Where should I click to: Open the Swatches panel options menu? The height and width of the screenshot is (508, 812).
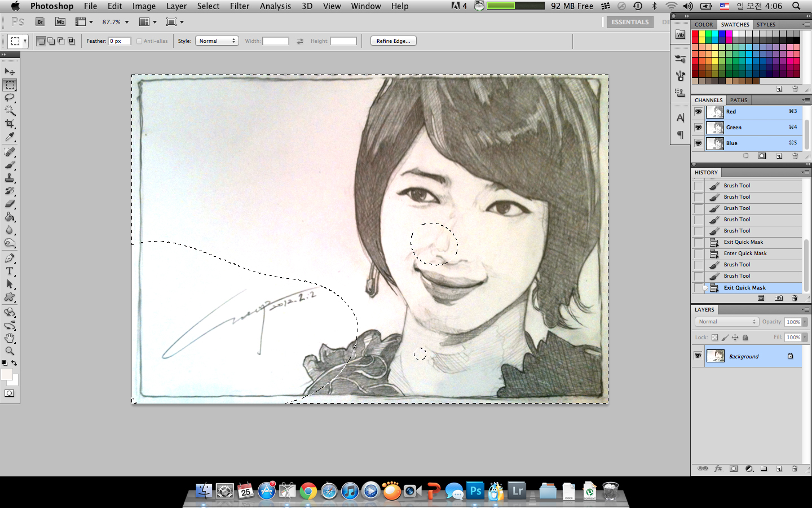(x=805, y=25)
